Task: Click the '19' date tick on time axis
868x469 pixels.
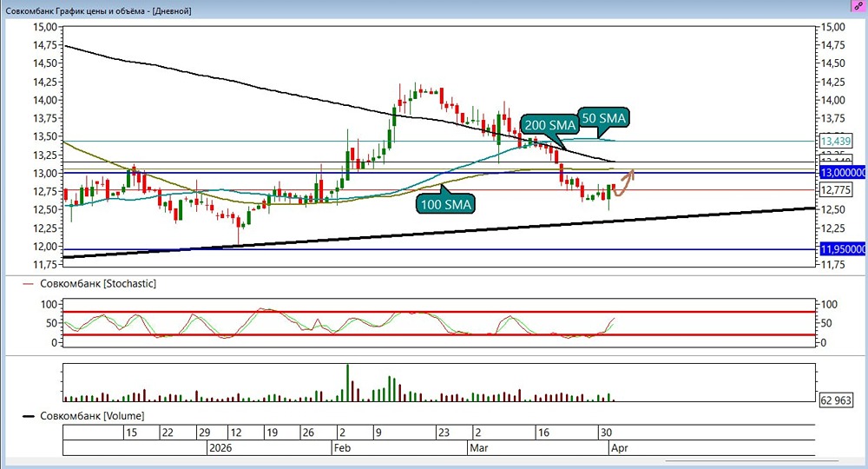Action: [x=272, y=433]
